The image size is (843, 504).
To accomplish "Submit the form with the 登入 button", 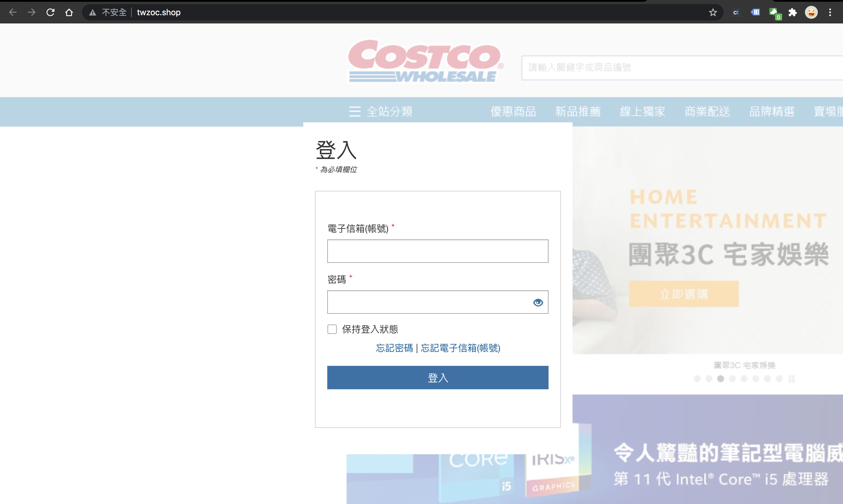I will 438,378.
